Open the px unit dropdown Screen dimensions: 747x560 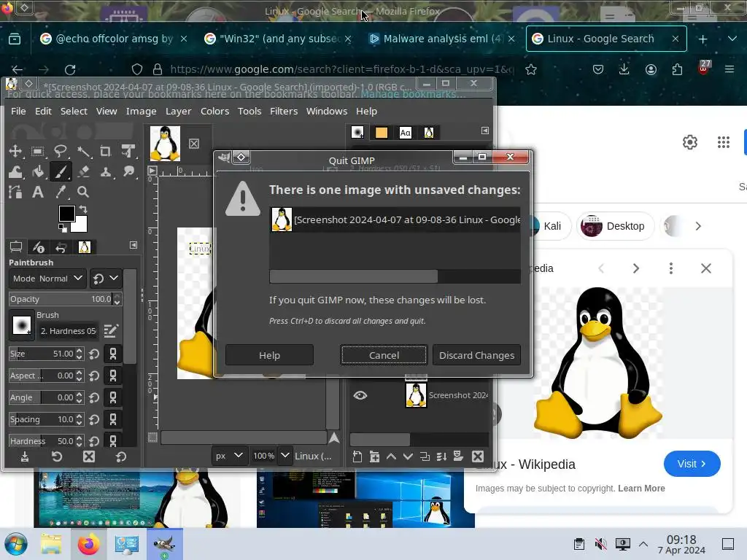coord(229,456)
